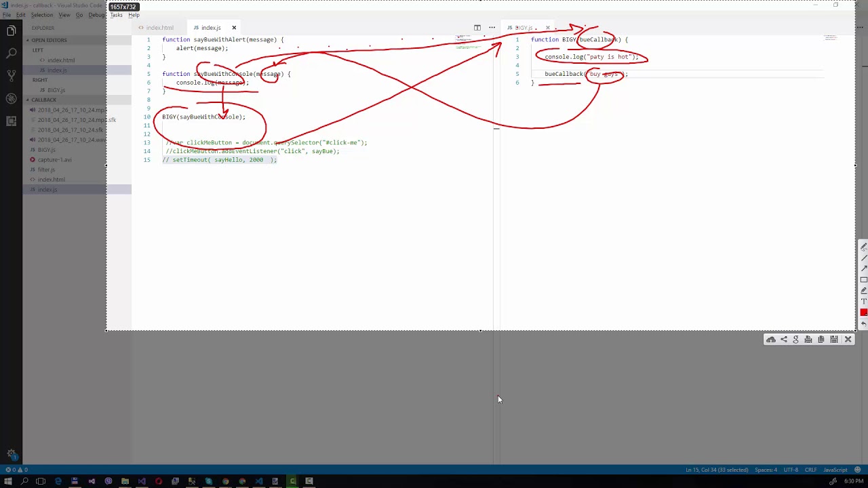Select the Lightshot marker highlighter tool
The height and width of the screenshot is (488, 868).
(x=863, y=290)
